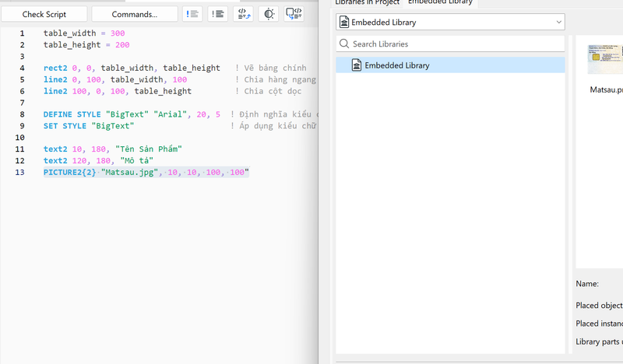Click text2 "Tên Sản Phẩm" on line 11
The height and width of the screenshot is (364, 623).
(x=112, y=149)
